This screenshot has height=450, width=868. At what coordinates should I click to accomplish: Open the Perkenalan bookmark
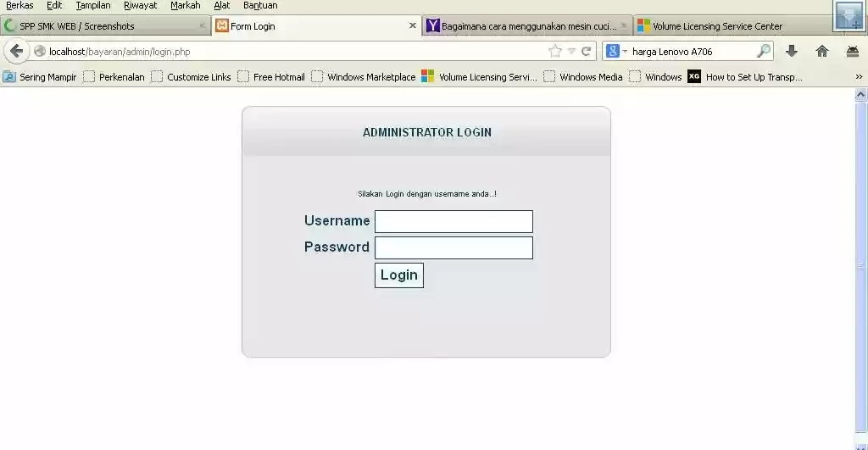pyautogui.click(x=114, y=77)
